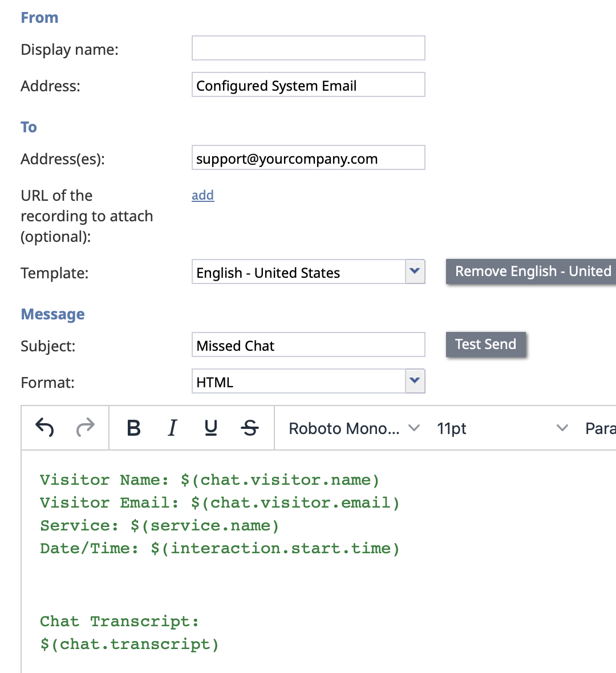
Task: Expand the Format HTML dropdown arrow
Action: point(415,381)
